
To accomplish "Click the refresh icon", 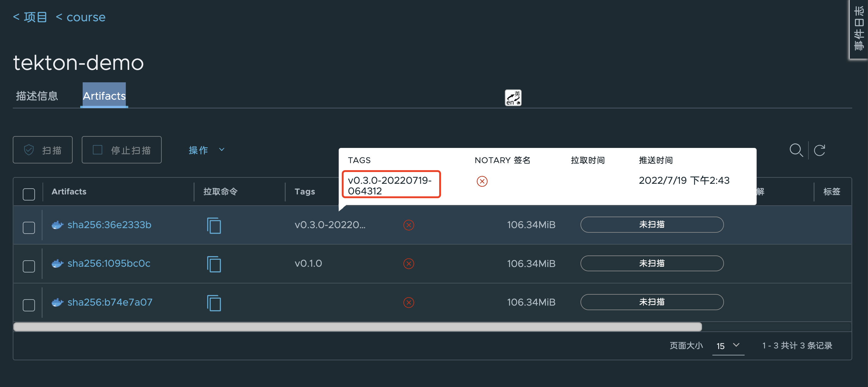I will pos(819,150).
